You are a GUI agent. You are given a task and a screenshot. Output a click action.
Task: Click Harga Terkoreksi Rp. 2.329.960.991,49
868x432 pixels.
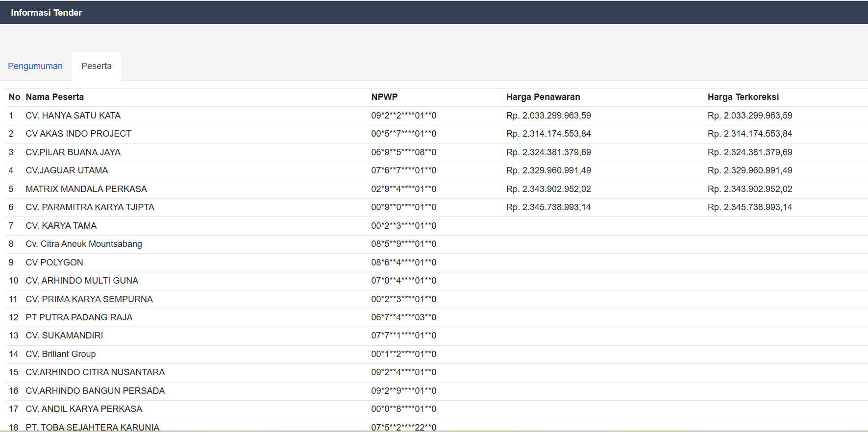click(x=750, y=170)
